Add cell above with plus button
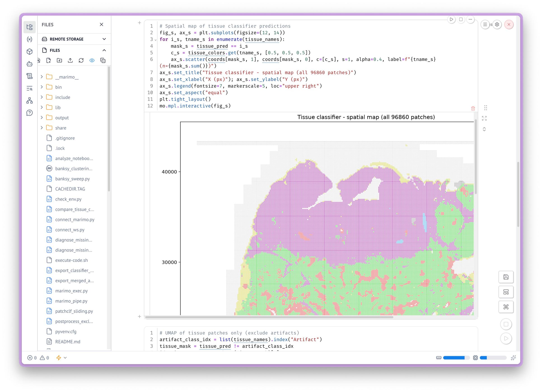The height and width of the screenshot is (392, 542). [x=140, y=23]
